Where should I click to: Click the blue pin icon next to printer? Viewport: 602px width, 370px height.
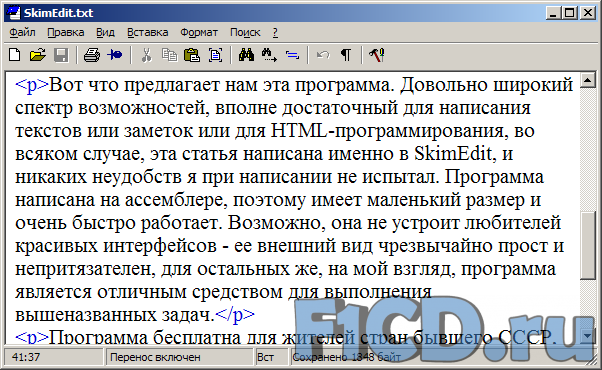pos(115,55)
